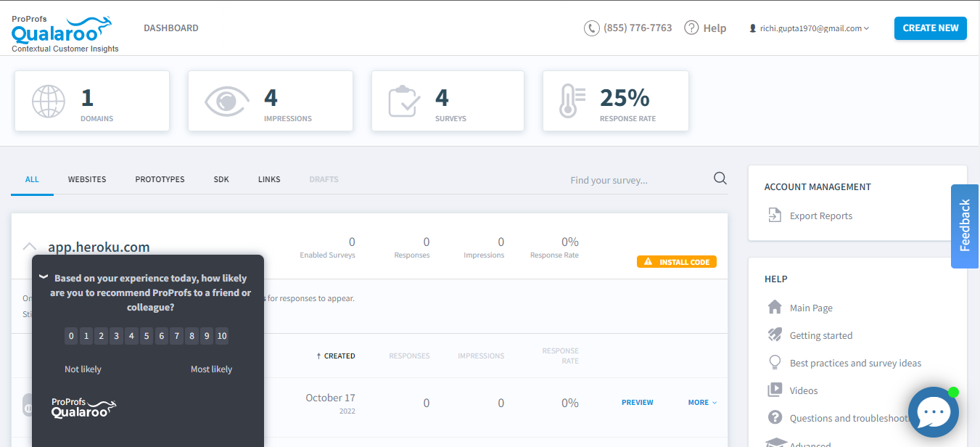Screen dimensions: 980x447
Task: Click the Help link in header
Action: point(715,28)
